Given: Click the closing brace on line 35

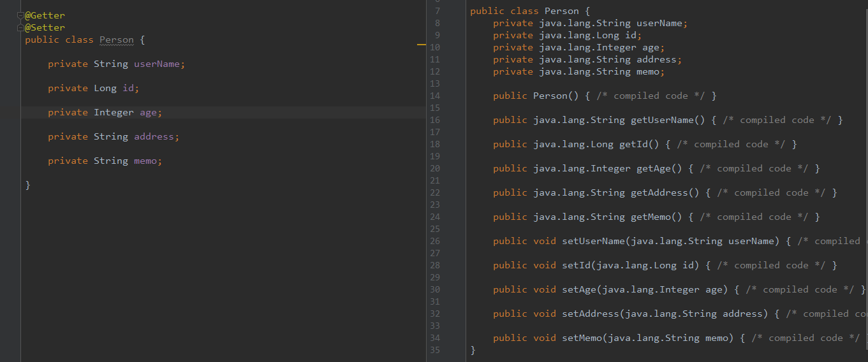Looking at the screenshot, I should (473, 350).
